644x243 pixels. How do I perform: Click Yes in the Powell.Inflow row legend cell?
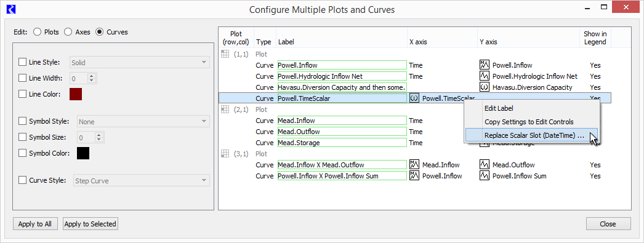click(x=595, y=65)
